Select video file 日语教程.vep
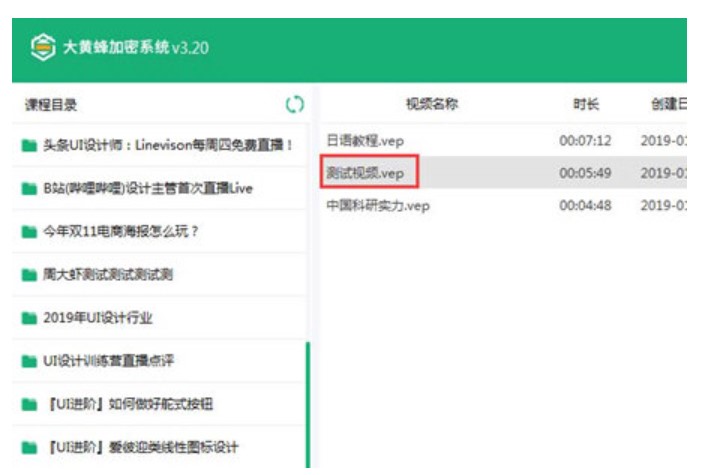The image size is (727, 475). point(365,140)
